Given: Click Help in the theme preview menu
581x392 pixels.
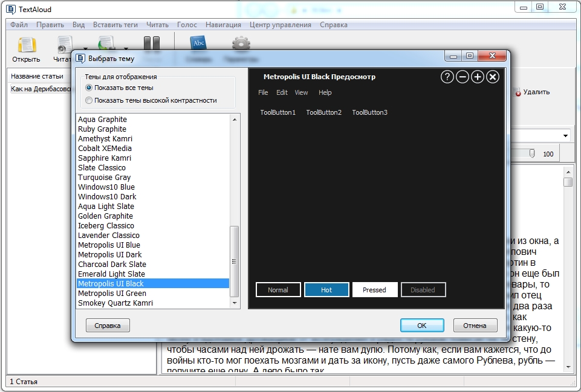Looking at the screenshot, I should click(325, 92).
